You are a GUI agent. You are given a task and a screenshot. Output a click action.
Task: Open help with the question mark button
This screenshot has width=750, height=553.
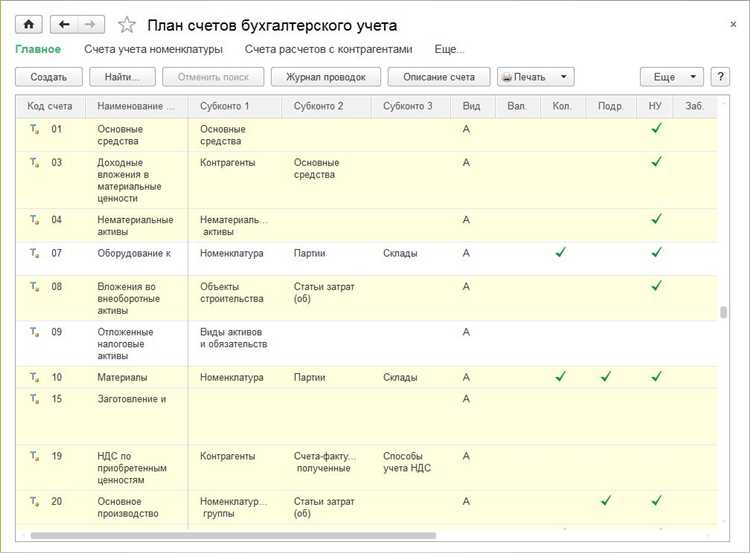719,77
